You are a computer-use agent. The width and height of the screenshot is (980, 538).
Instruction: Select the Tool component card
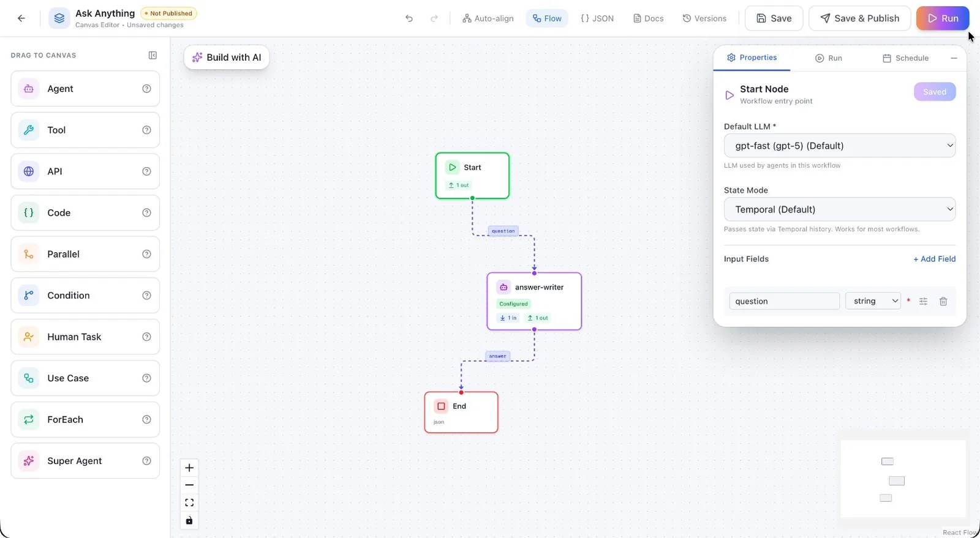85,130
